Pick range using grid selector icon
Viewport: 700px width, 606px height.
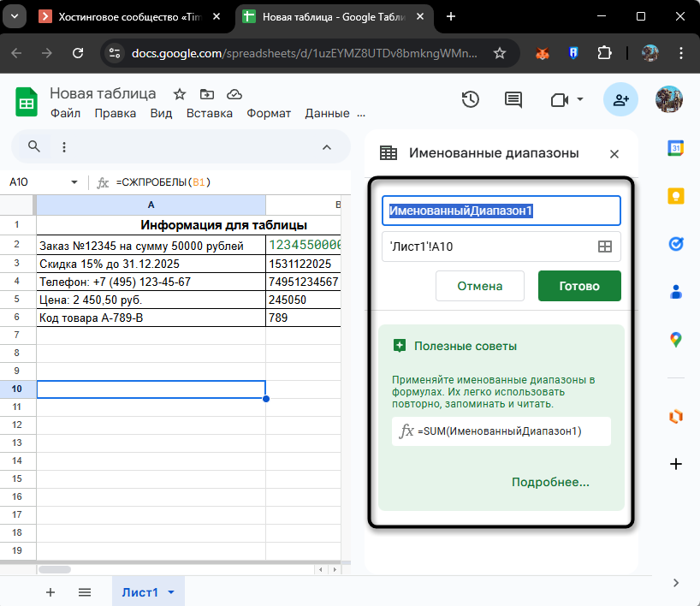pos(604,246)
